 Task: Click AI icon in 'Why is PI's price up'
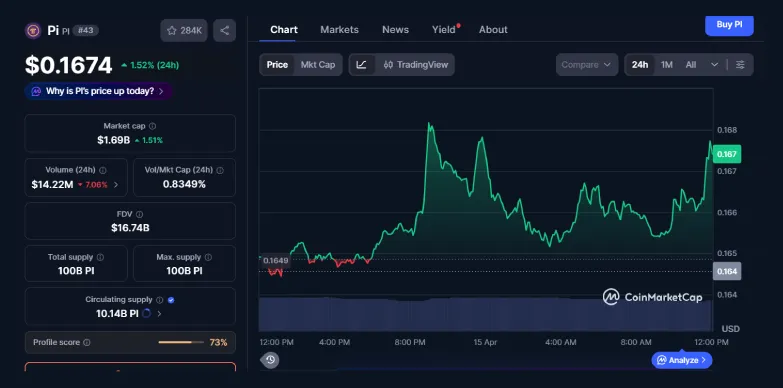coord(36,91)
